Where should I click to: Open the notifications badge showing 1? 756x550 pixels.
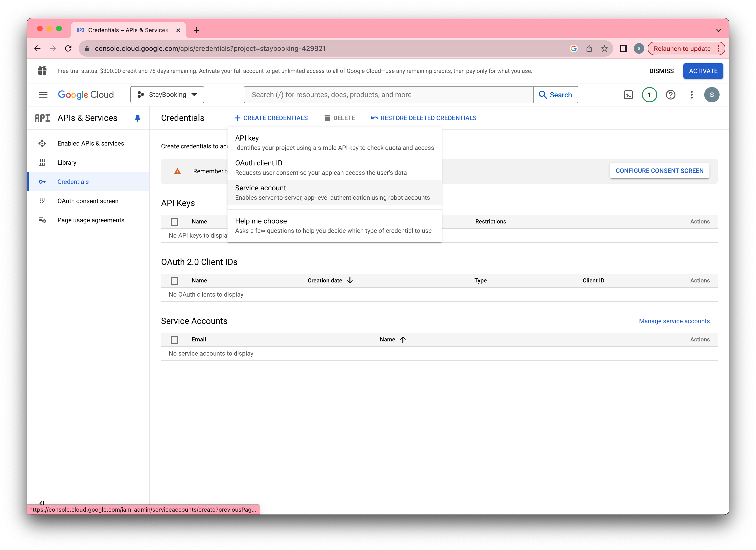tap(649, 95)
